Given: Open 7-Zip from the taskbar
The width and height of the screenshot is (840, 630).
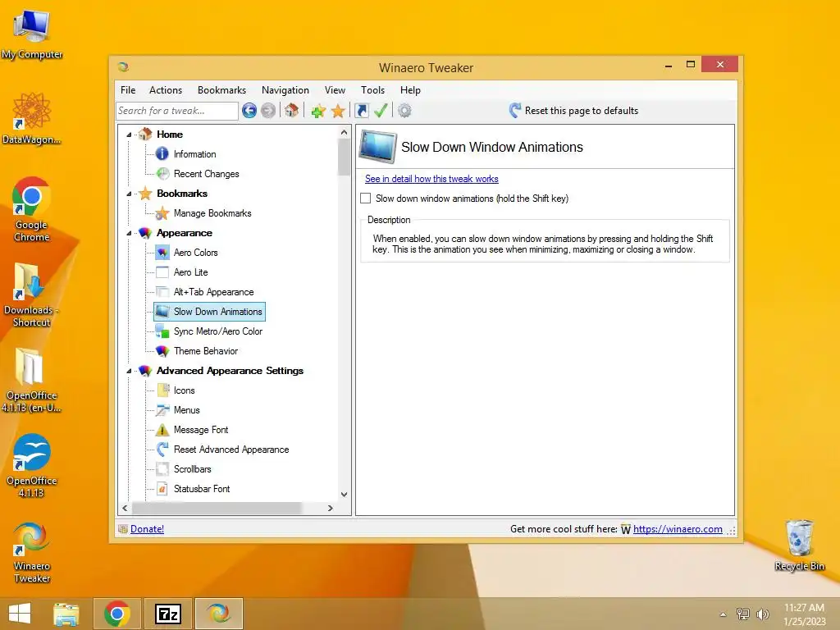Looking at the screenshot, I should [x=168, y=614].
